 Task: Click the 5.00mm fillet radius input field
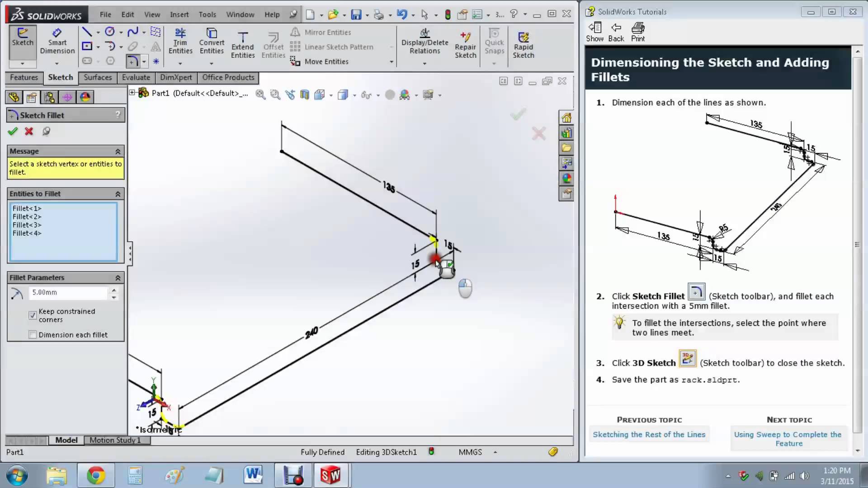tap(68, 293)
